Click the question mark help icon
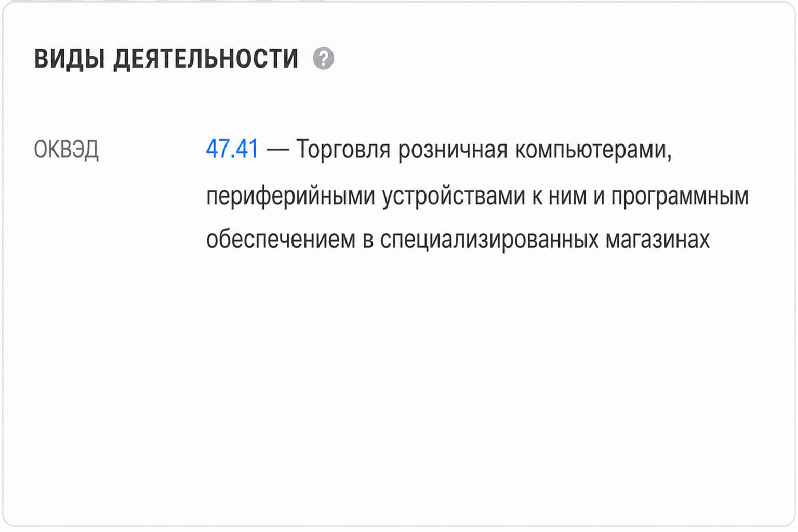The width and height of the screenshot is (798, 532). (x=323, y=58)
